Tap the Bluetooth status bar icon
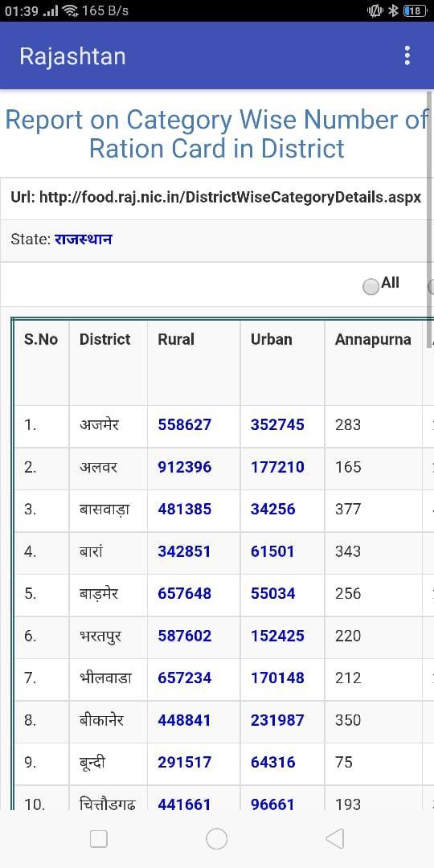This screenshot has height=868, width=434. coord(393,10)
